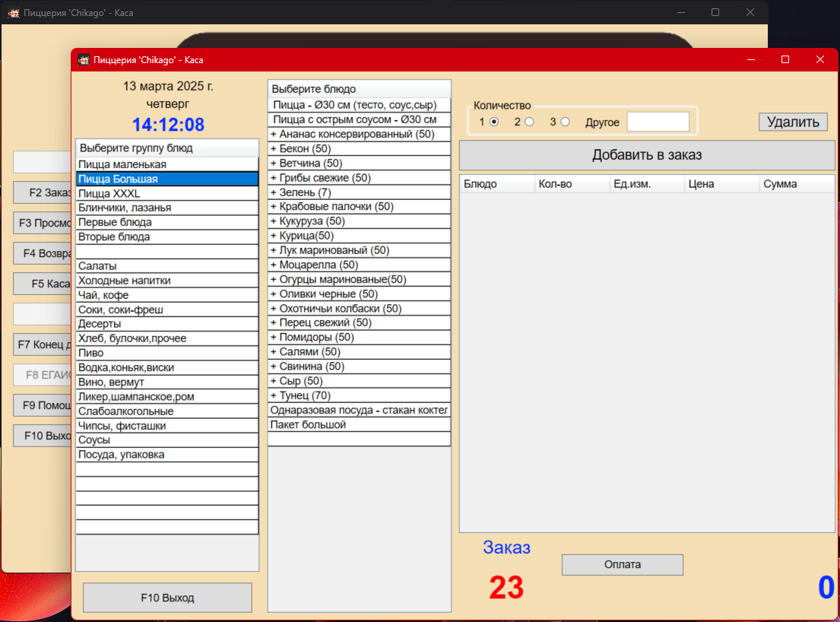Click F10 Выход button in front window
Viewport: 840px width, 622px height.
coord(167,598)
